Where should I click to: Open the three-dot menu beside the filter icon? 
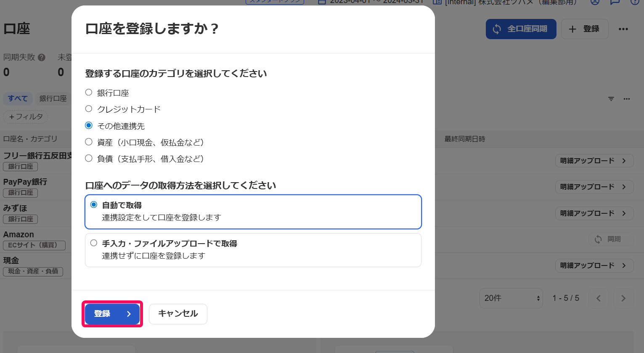627,99
